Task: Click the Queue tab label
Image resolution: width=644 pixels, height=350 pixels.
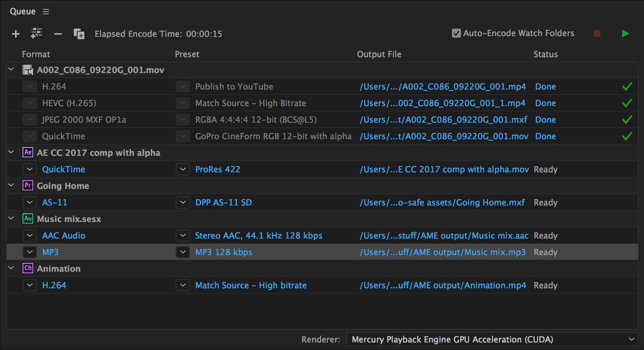Action: click(22, 11)
